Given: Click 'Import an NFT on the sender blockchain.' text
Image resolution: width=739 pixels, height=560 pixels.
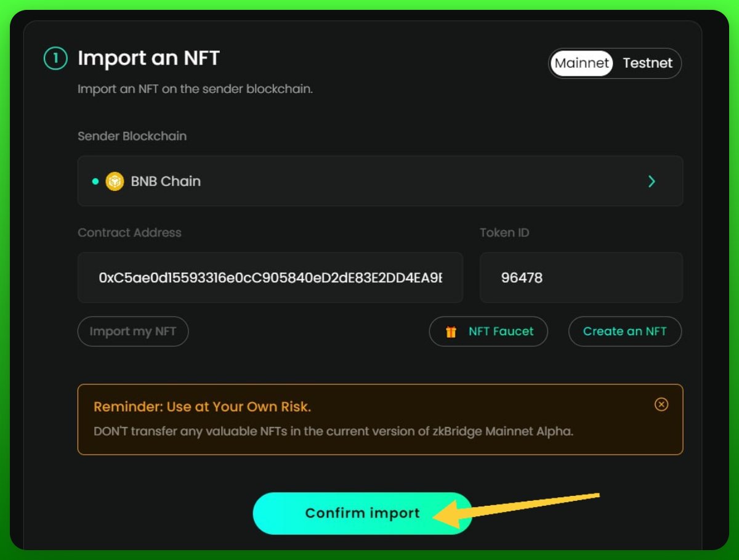Looking at the screenshot, I should (195, 89).
